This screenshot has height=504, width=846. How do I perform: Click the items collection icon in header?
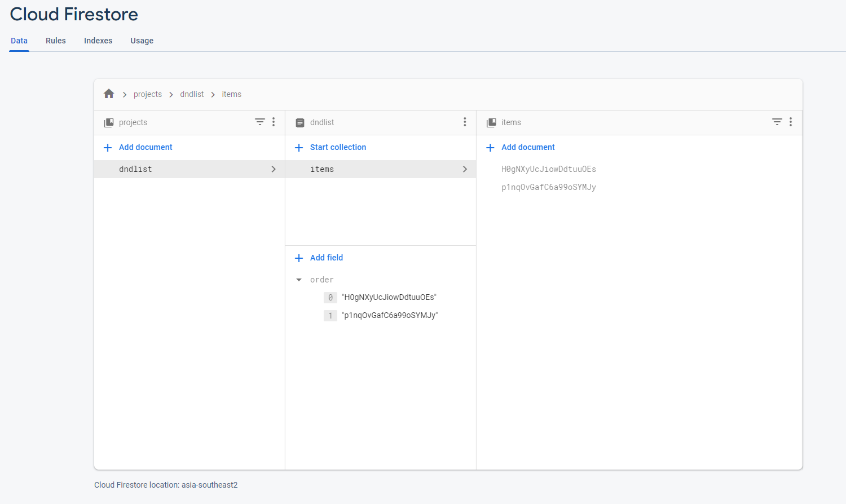coord(491,122)
